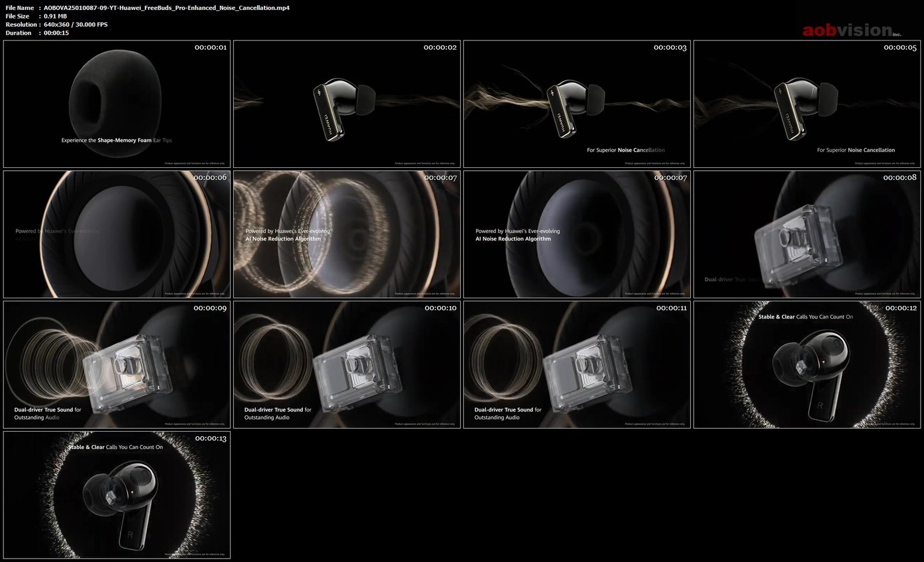Select the thumbnail stamped 00:00:02

click(347, 104)
